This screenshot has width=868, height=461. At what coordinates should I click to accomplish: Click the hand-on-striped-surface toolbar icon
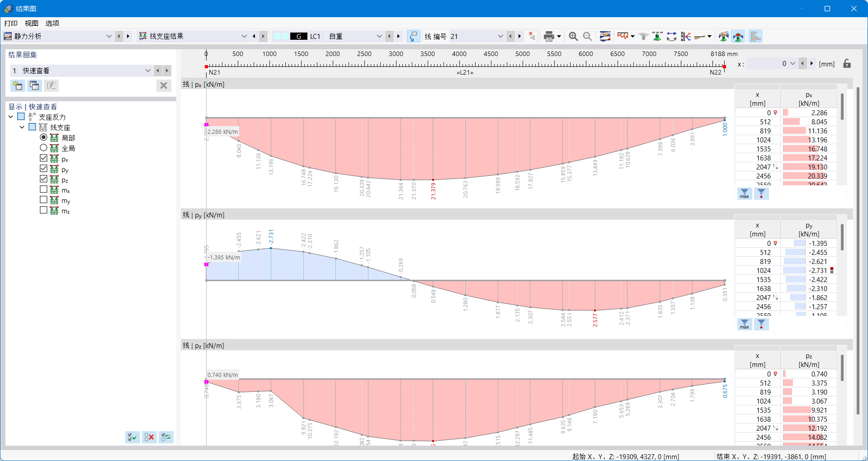click(605, 37)
